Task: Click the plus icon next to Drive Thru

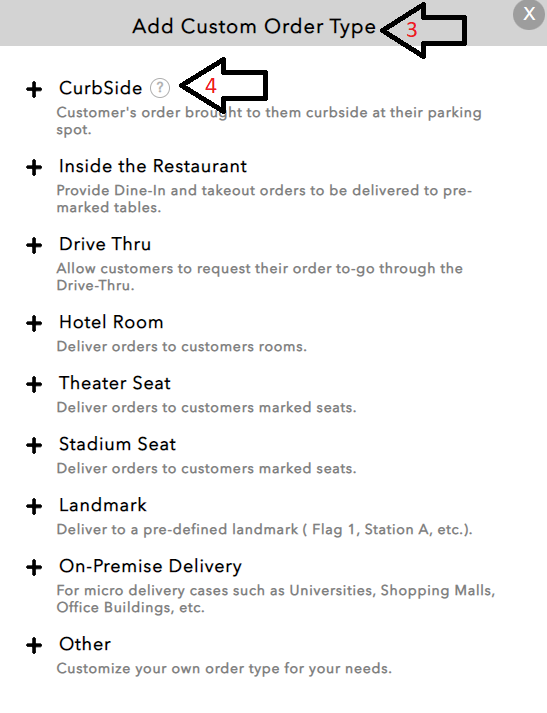Action: [x=34, y=246]
